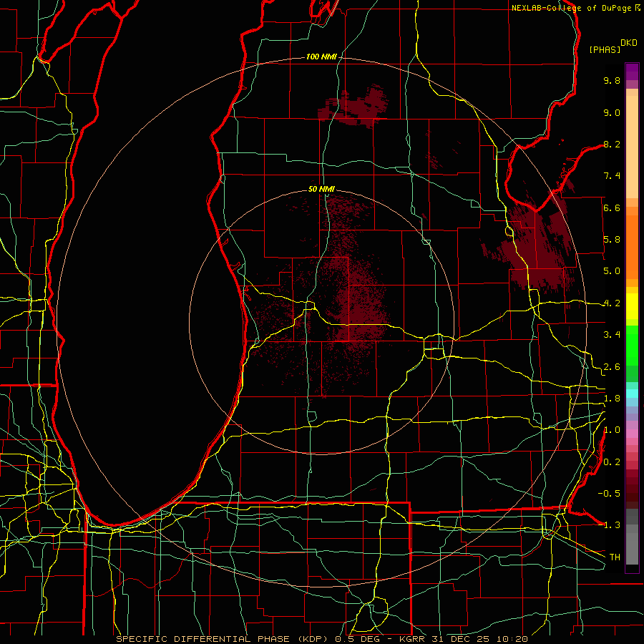Click the 100 NMI range ring label
This screenshot has width=644, height=644.
(x=321, y=57)
